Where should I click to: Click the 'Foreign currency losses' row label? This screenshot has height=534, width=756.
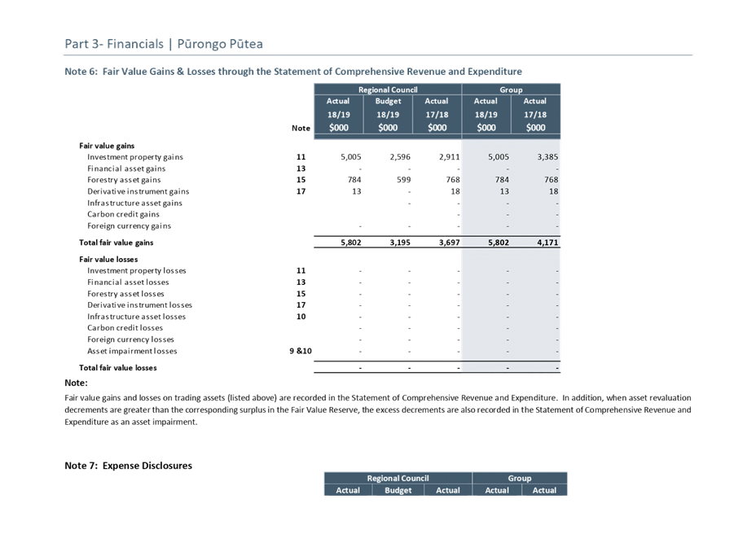(x=130, y=339)
